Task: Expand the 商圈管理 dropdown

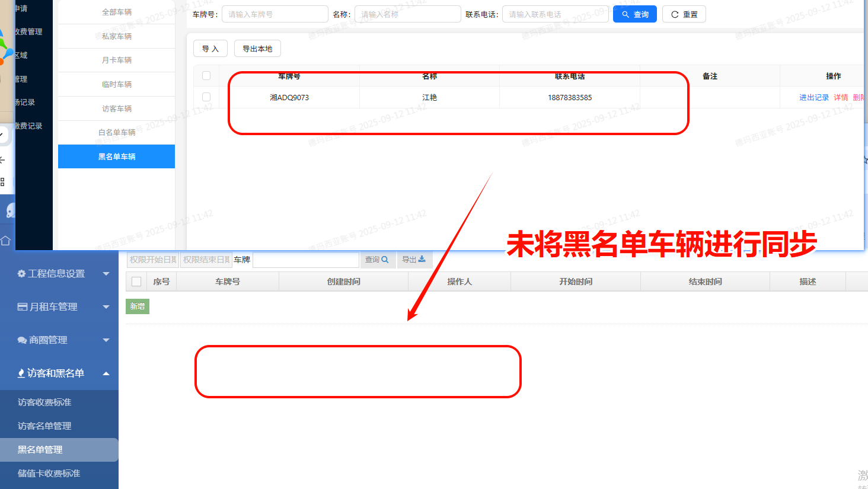Action: tap(106, 340)
